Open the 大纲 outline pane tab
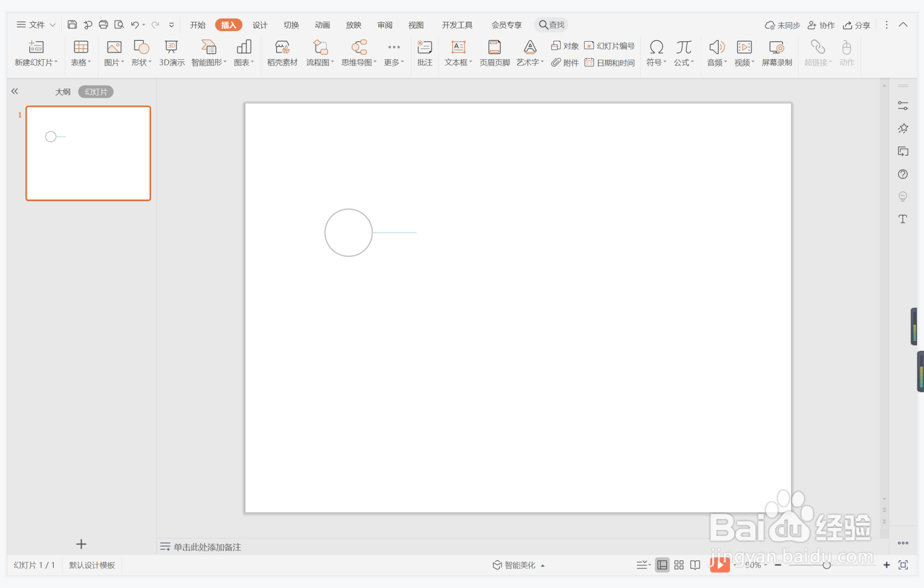This screenshot has height=588, width=924. (x=63, y=92)
